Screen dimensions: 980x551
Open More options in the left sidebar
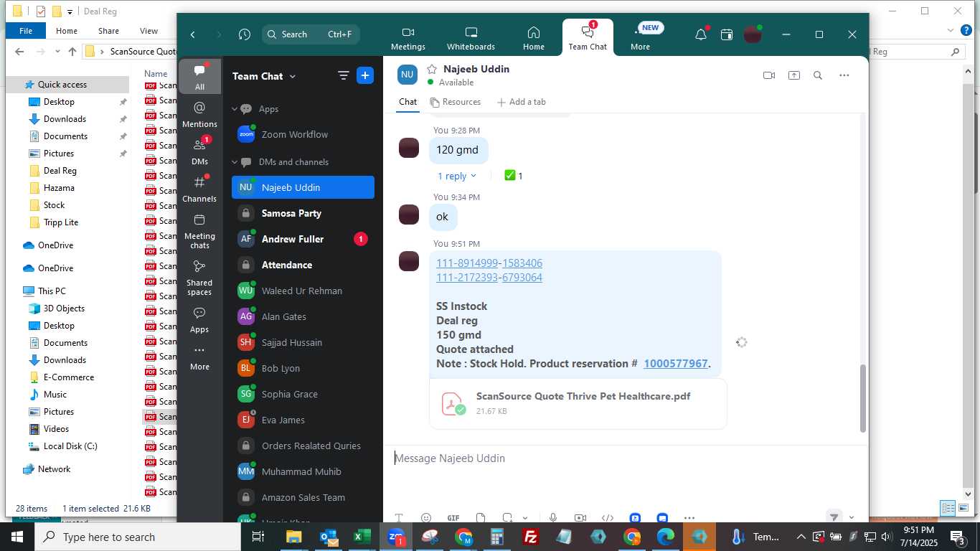199,357
